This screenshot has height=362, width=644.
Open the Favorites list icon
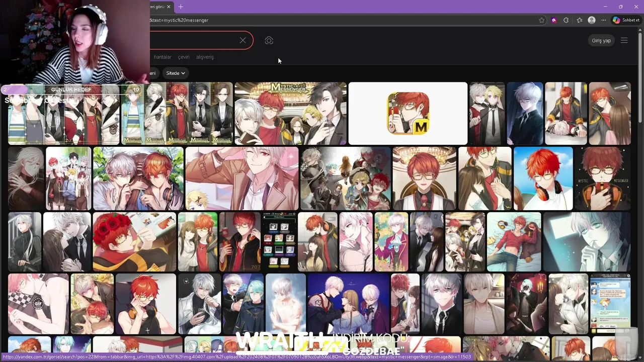pyautogui.click(x=580, y=20)
